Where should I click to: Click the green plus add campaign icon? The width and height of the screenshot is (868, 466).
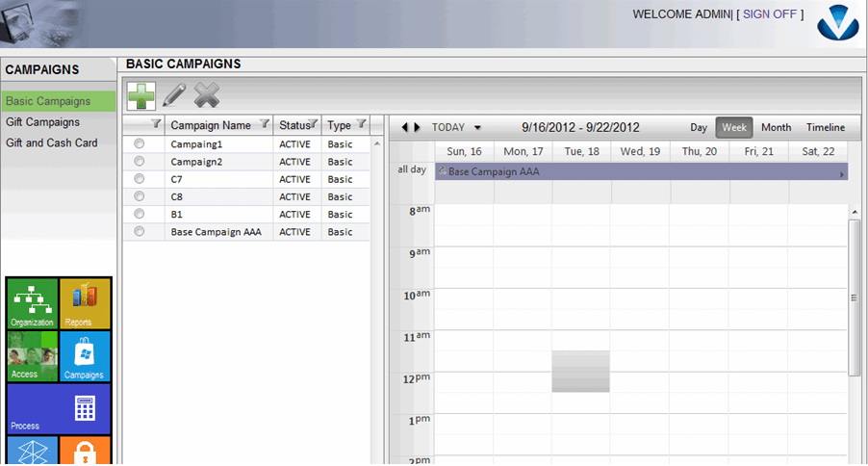(x=140, y=95)
